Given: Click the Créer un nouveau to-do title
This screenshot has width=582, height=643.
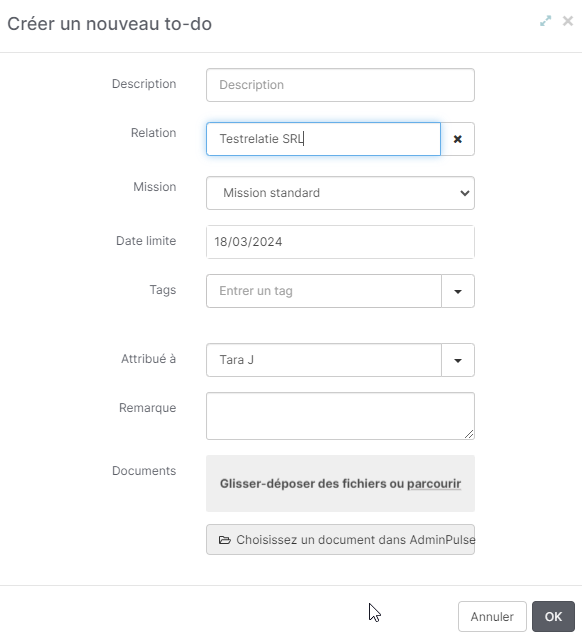Looking at the screenshot, I should (110, 24).
